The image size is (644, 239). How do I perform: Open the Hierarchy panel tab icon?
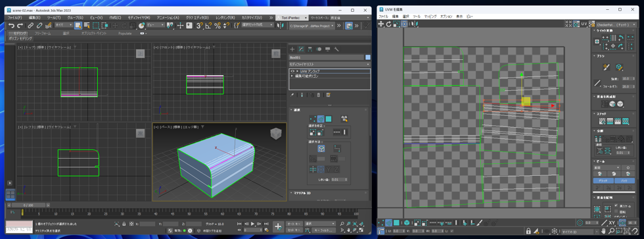(310, 49)
